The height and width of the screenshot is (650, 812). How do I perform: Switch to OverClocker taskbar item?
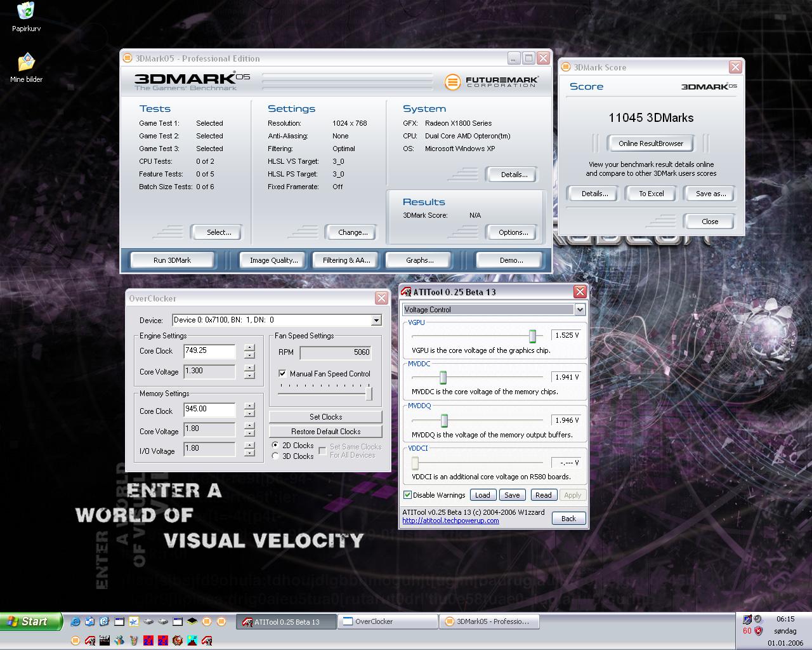click(388, 622)
